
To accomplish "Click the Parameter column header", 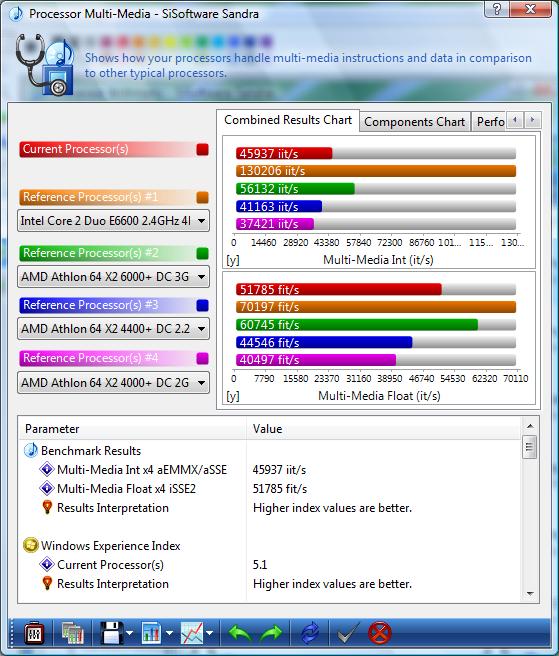I will pos(133,429).
